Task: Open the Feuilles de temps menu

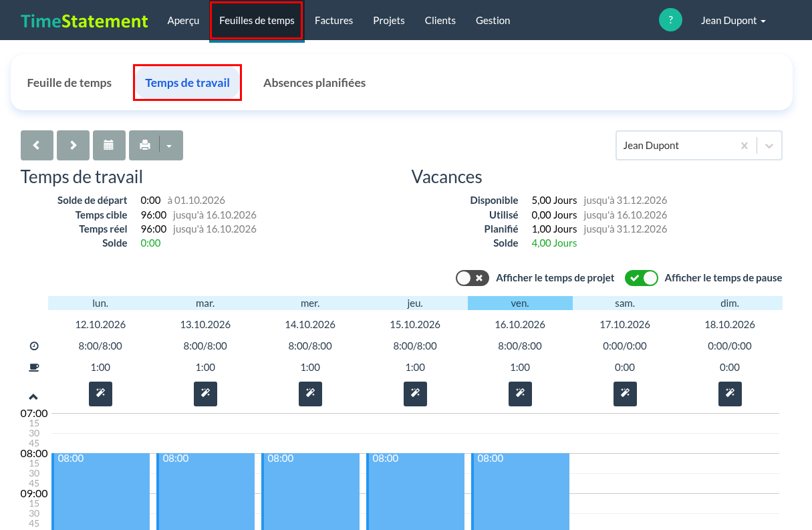Action: [x=257, y=21]
